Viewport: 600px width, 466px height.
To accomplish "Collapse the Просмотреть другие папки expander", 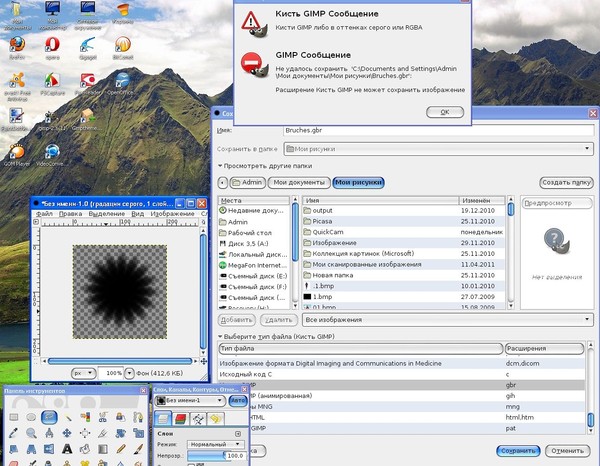I will 265,166.
